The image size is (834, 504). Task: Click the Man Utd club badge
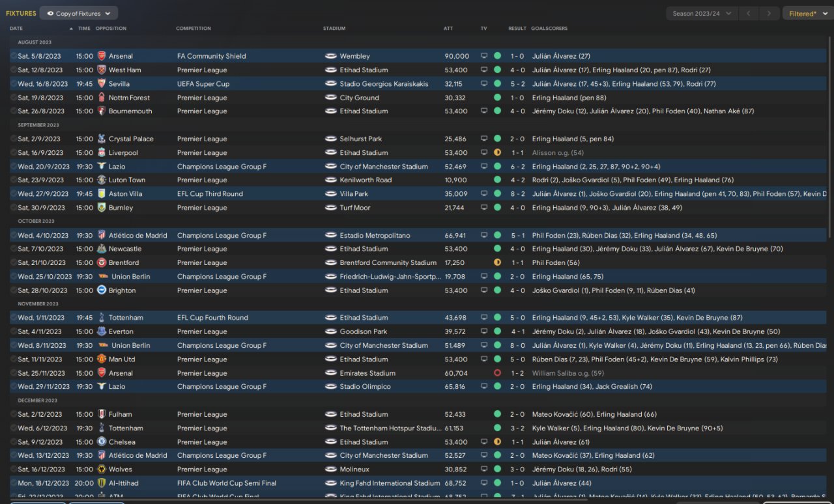(x=101, y=359)
